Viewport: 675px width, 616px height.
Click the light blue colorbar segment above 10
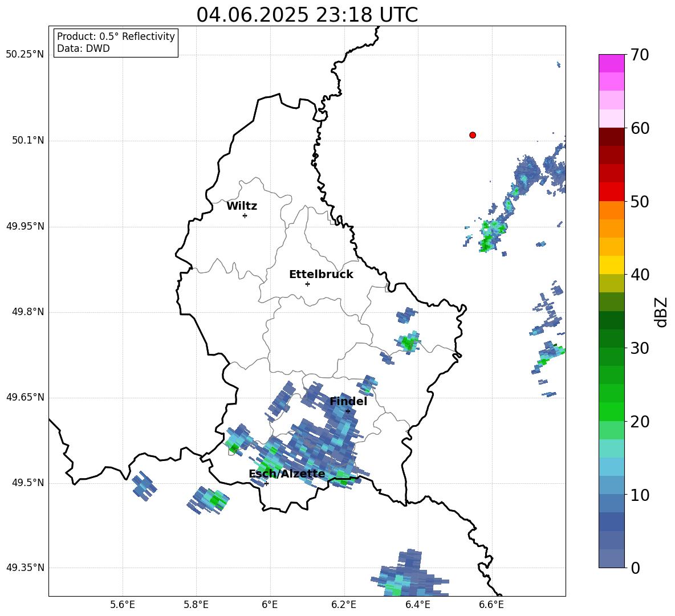click(x=611, y=486)
